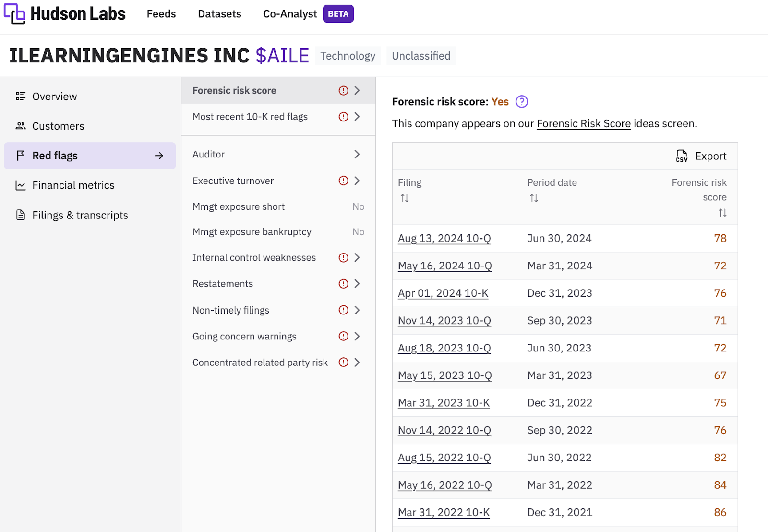Click the Executive turnover red alert icon
768x532 pixels.
click(343, 181)
